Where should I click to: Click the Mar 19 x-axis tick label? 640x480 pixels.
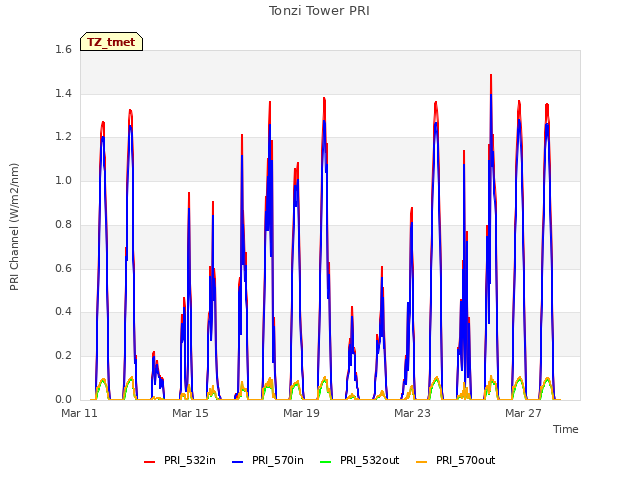(x=301, y=413)
